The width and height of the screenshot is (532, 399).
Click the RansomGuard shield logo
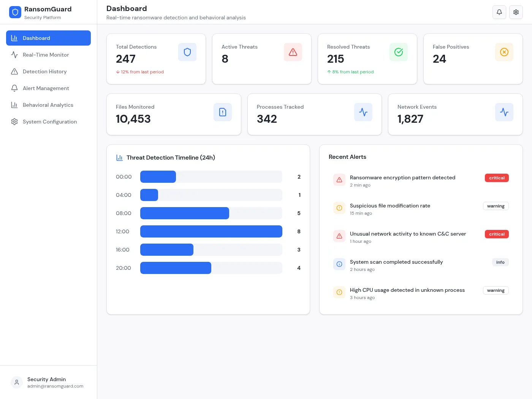[x=15, y=12]
